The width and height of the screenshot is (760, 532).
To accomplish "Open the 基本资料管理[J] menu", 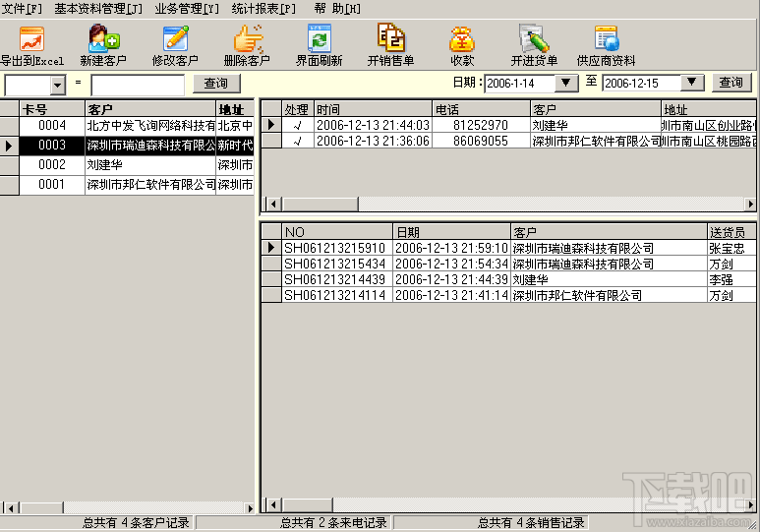I will [98, 9].
